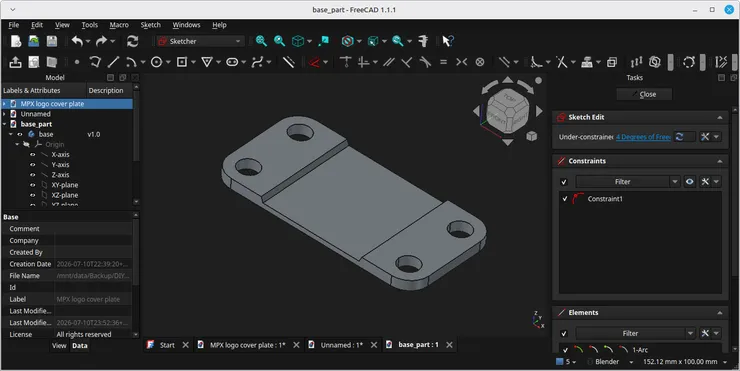This screenshot has width=740, height=371.
Task: Close the Unnamed document tab
Action: click(x=374, y=346)
